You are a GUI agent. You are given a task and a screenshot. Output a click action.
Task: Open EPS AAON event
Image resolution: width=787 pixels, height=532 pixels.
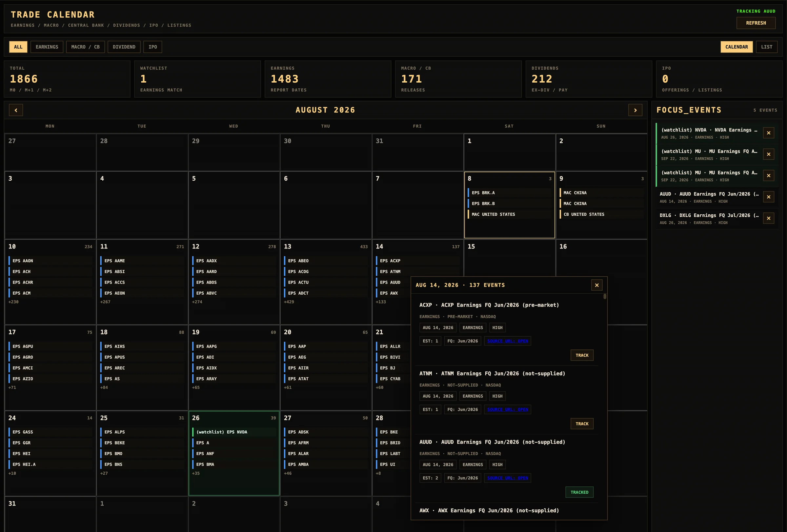tap(50, 261)
